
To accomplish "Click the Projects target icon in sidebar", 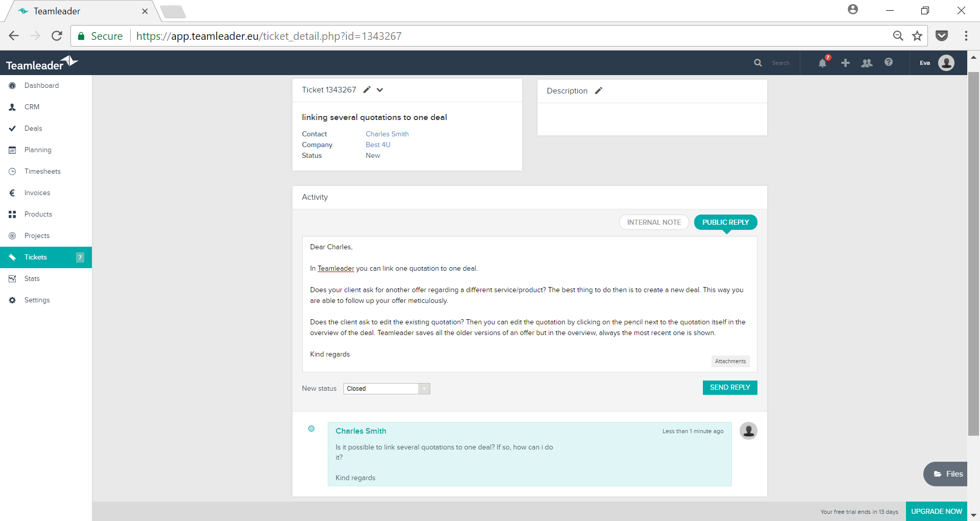I will 12,236.
